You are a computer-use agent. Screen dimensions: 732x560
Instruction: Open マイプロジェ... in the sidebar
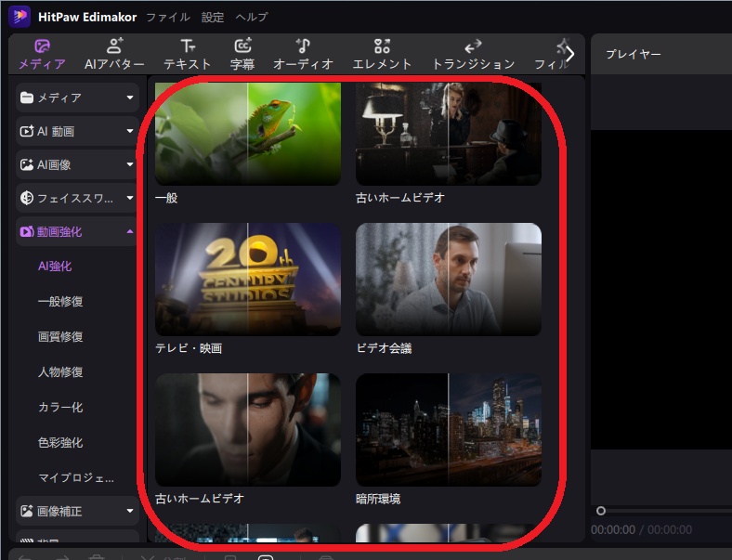coord(76,478)
